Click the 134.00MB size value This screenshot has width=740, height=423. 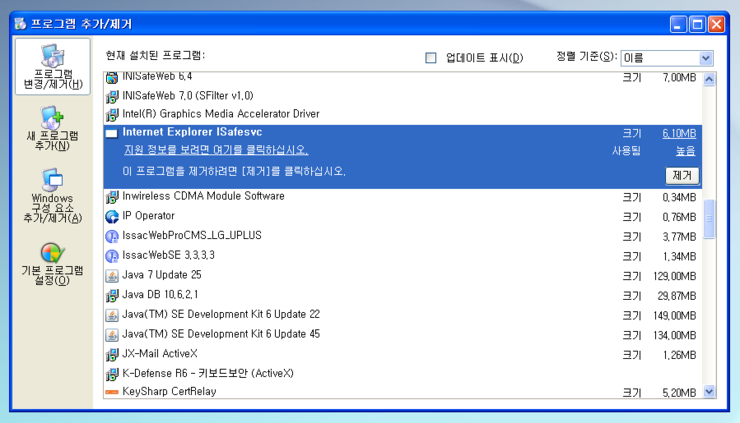point(675,336)
